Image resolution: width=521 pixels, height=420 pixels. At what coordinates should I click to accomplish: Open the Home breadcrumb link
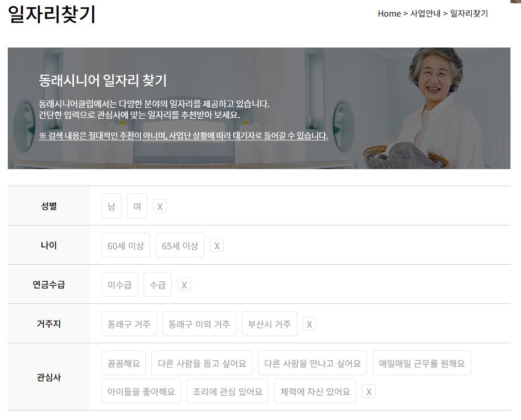(389, 13)
